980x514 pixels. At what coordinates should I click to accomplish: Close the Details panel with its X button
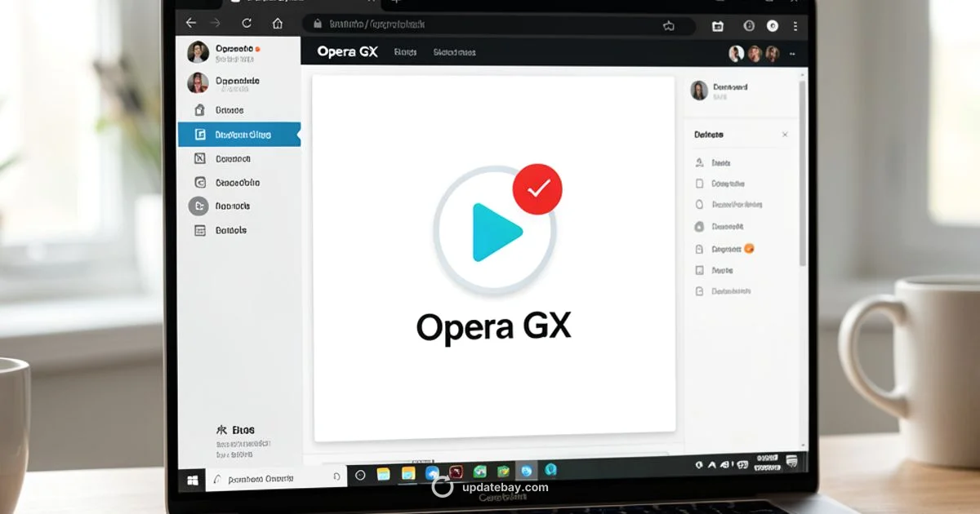tap(784, 133)
